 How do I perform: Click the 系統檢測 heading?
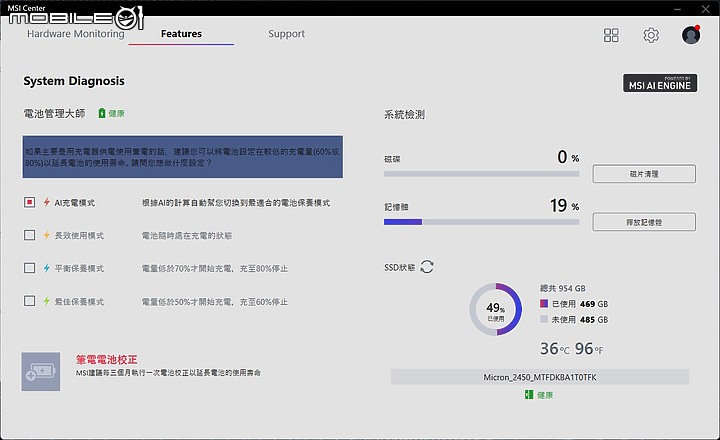tap(405, 114)
